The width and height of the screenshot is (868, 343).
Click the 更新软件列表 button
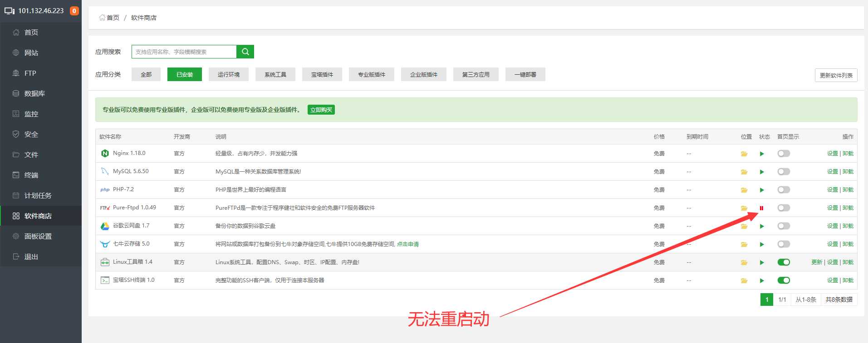pos(836,75)
